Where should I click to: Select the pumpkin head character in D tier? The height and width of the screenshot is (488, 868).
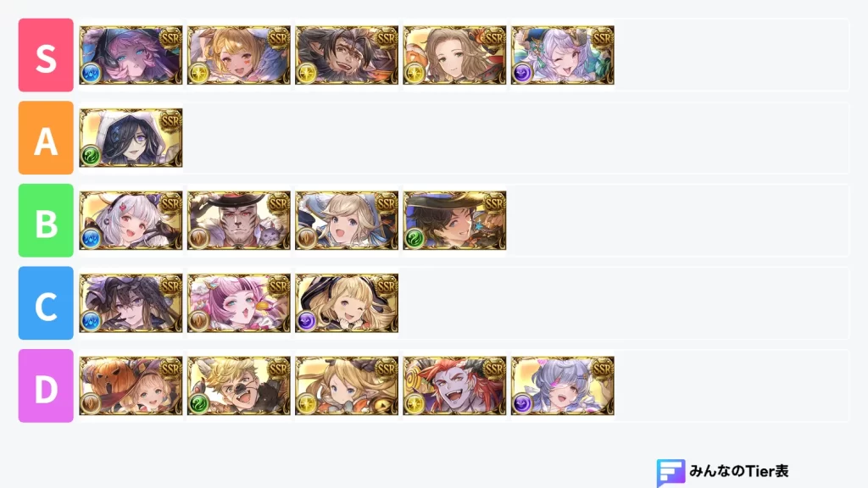coord(131,385)
